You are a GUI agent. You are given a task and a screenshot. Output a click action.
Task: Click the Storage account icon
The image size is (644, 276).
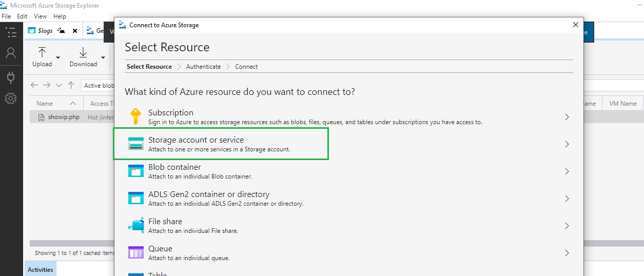pos(136,144)
